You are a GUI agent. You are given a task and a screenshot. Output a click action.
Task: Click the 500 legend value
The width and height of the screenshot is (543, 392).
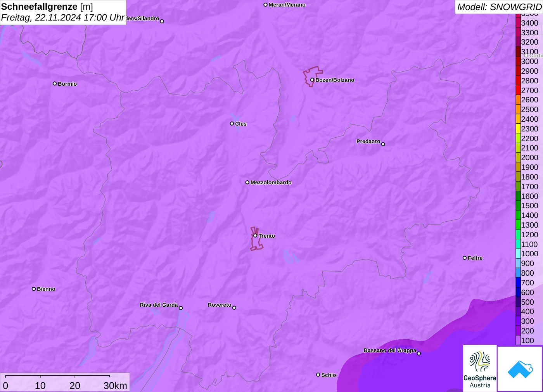pos(527,302)
